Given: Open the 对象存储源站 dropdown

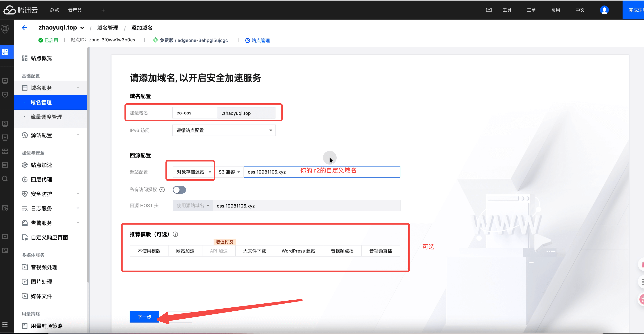Looking at the screenshot, I should 194,172.
